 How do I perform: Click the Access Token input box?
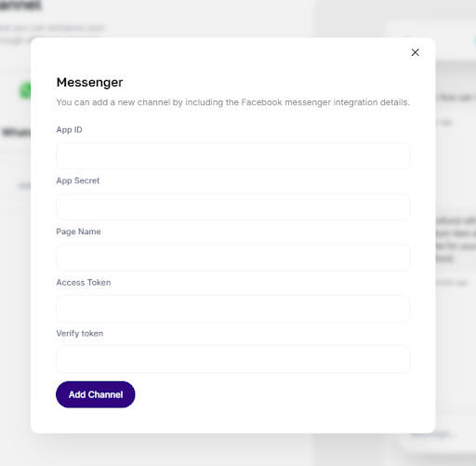(233, 309)
